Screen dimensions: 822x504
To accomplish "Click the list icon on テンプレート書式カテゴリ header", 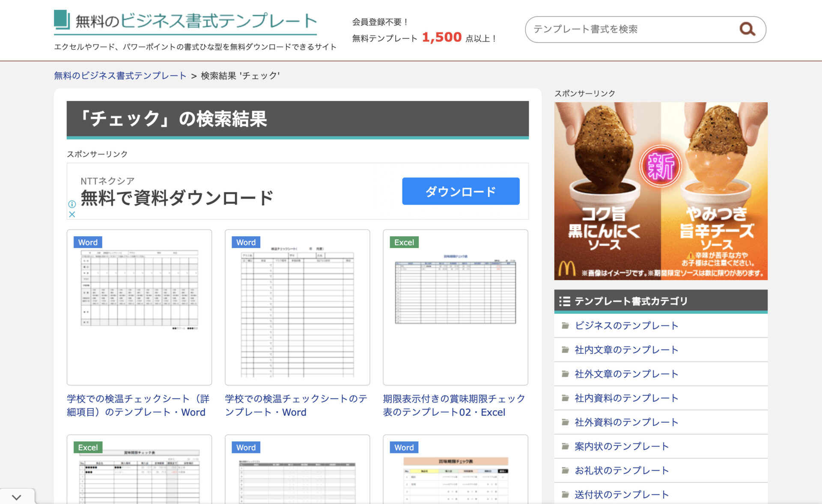I will [565, 301].
